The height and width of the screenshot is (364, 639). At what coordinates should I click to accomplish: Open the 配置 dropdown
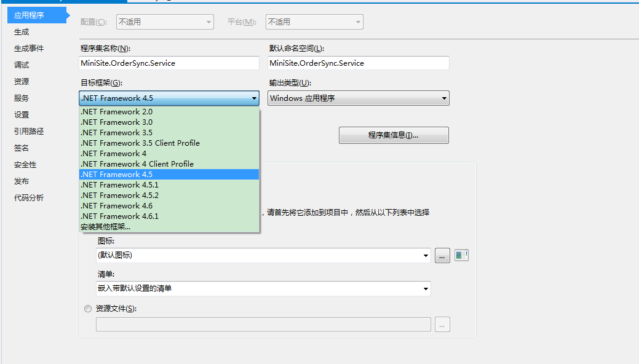point(165,22)
